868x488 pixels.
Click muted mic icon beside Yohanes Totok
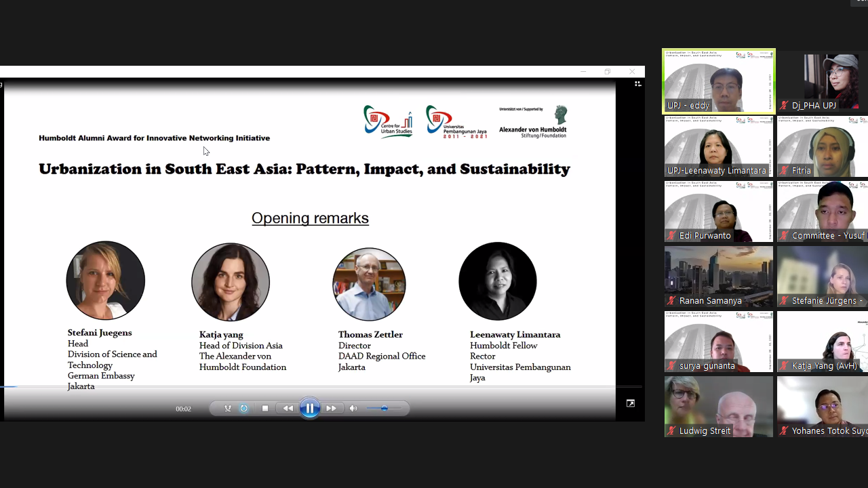pyautogui.click(x=785, y=431)
